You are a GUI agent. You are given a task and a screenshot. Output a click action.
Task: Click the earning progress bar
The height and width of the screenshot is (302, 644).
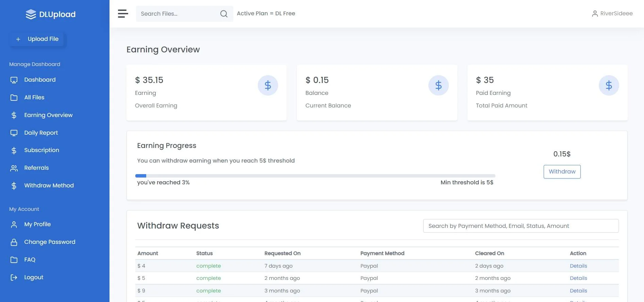315,176
